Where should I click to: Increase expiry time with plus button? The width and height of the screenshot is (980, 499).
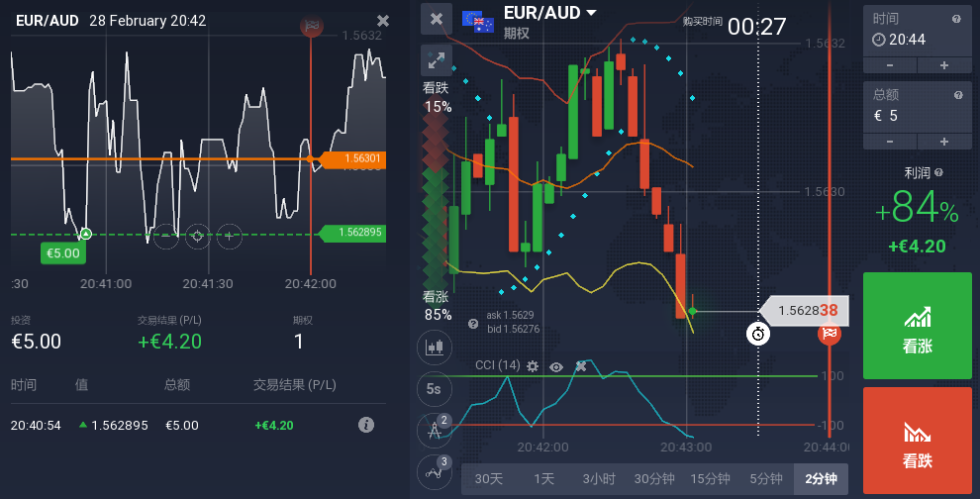point(944,65)
